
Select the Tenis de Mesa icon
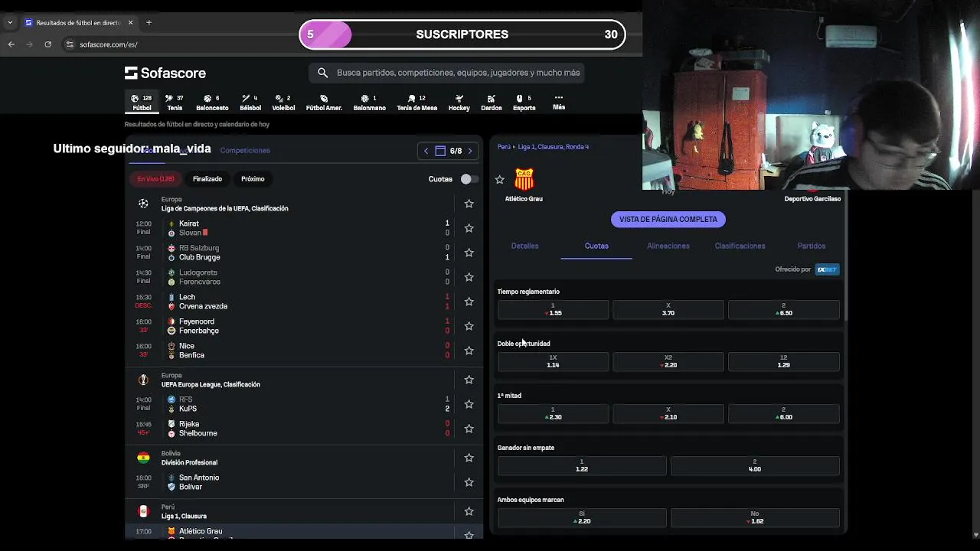click(416, 103)
